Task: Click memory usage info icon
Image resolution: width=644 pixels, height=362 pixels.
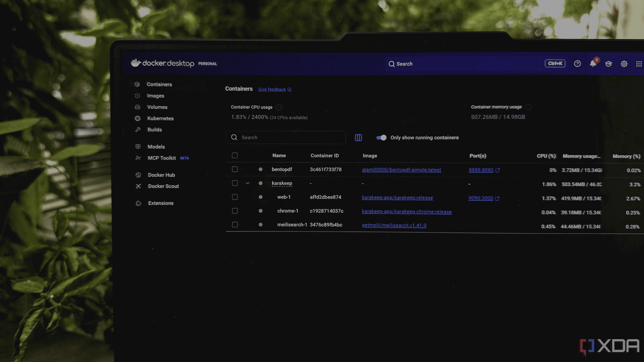Action: 528,107
